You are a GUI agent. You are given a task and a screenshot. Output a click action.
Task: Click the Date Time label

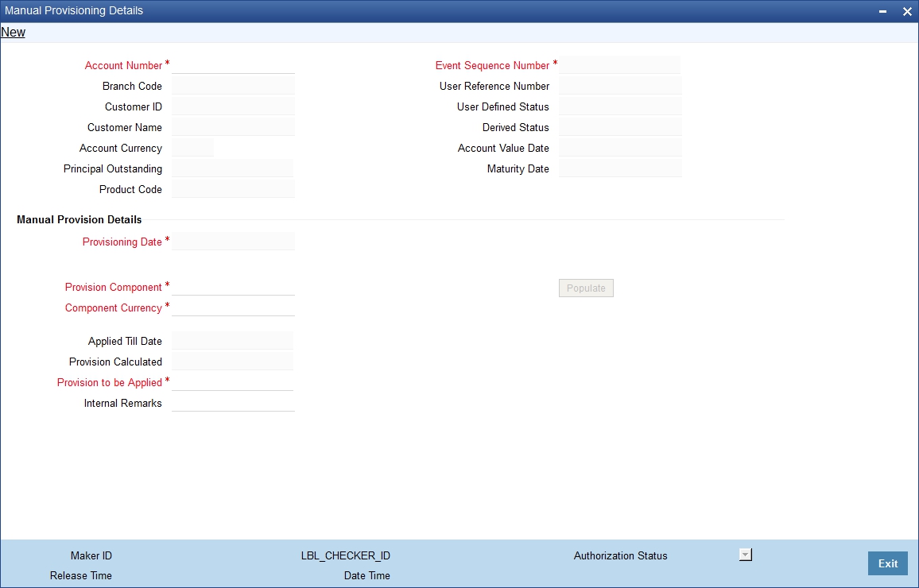tap(367, 576)
